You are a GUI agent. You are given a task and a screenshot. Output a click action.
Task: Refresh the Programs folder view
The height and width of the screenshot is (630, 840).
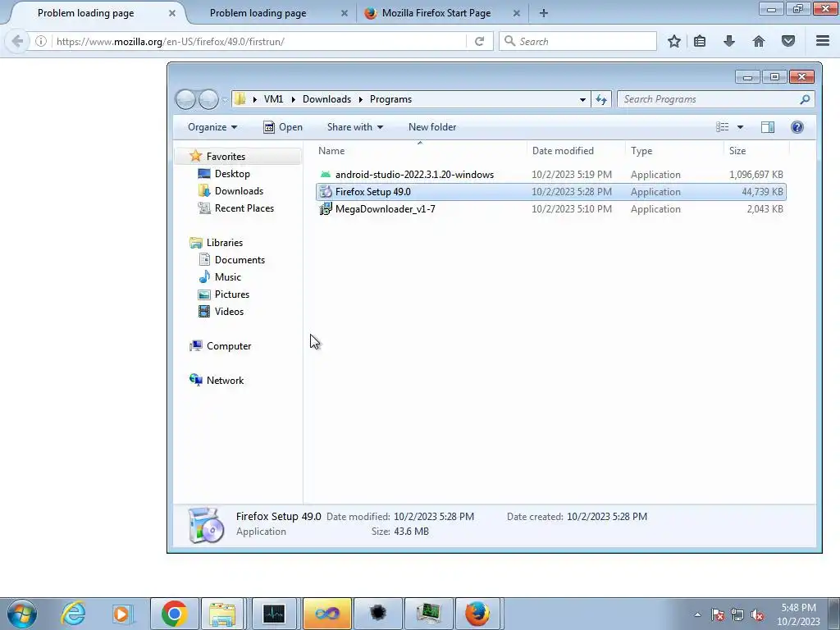(x=601, y=99)
